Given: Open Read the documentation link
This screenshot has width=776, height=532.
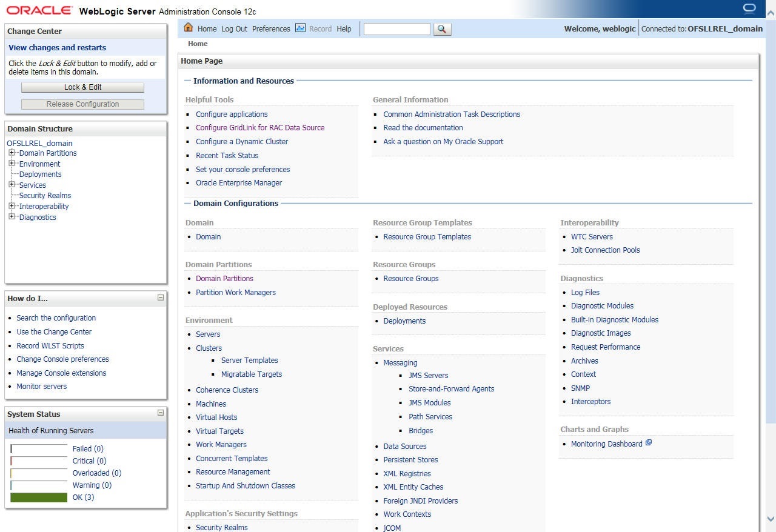Looking at the screenshot, I should tap(423, 128).
